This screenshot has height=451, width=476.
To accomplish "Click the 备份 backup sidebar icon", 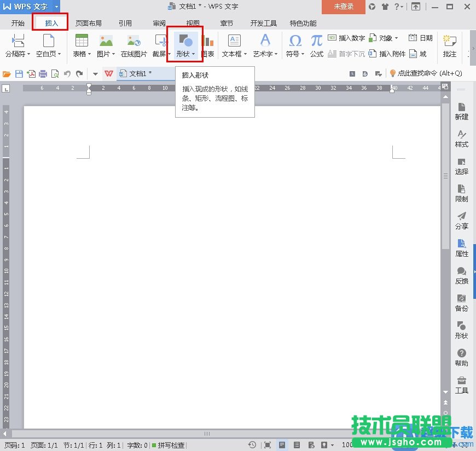I will coord(462,303).
